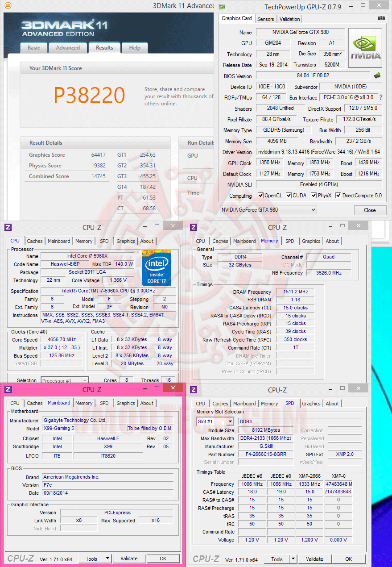
Task: Click the GPU Clock field 1350 MHz
Action: (268, 163)
